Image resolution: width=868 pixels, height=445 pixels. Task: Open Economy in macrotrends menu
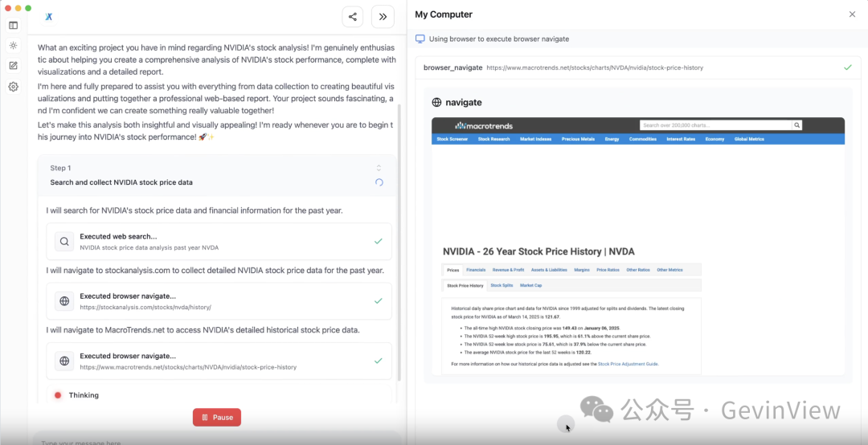(x=714, y=139)
